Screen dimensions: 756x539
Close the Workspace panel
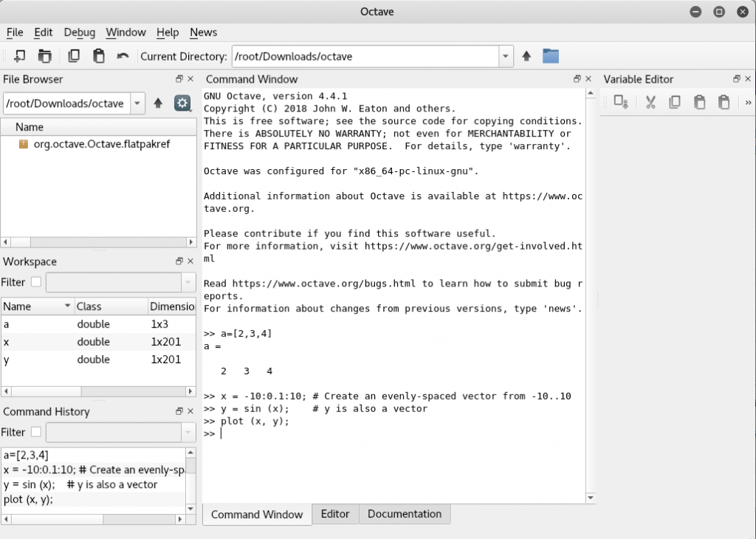point(190,261)
